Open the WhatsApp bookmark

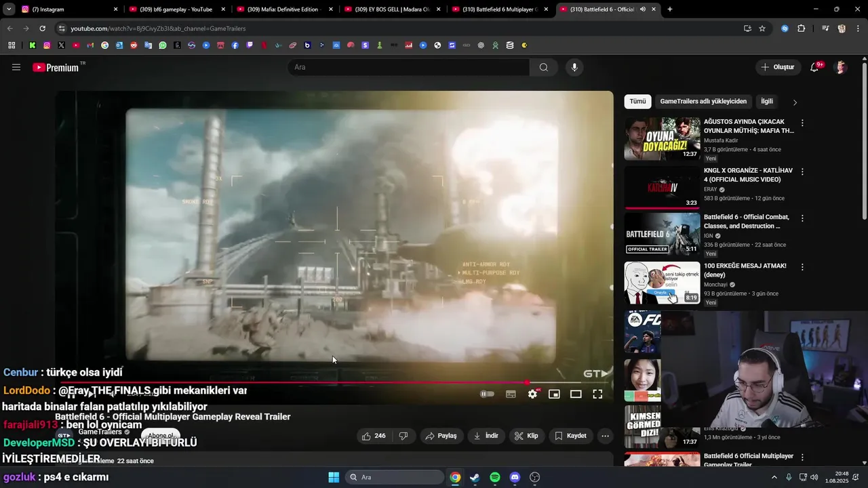[x=163, y=45]
